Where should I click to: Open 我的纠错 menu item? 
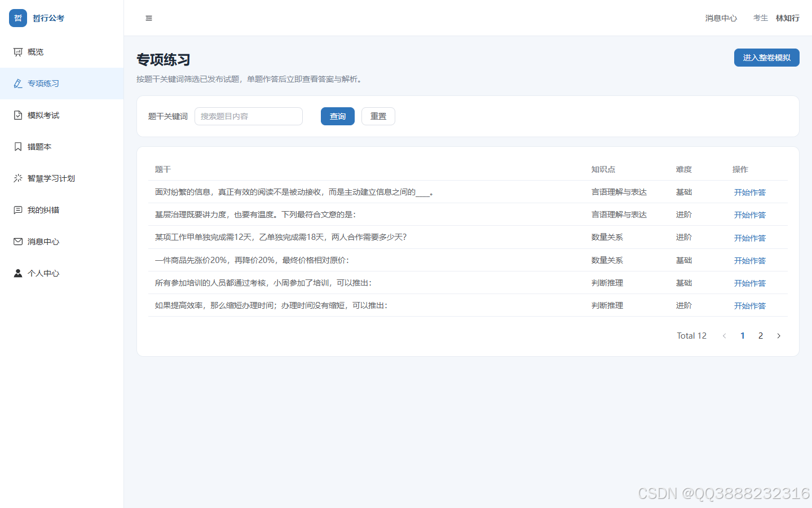(x=62, y=210)
